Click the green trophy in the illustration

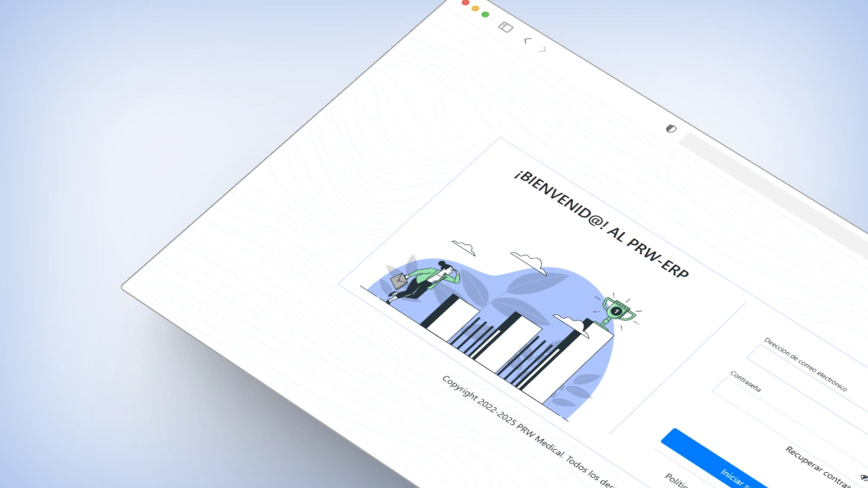618,311
